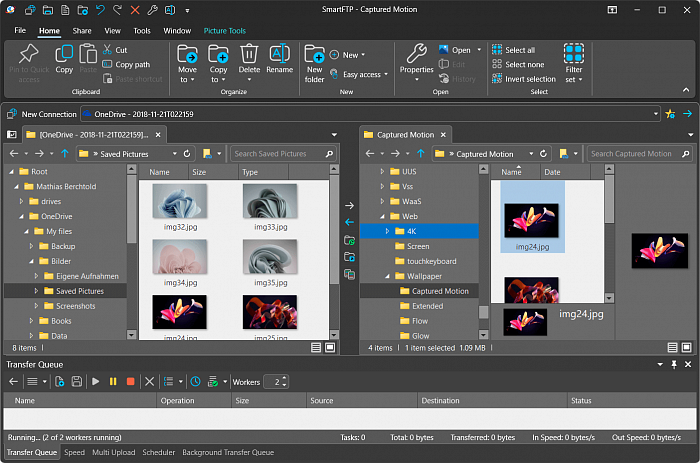Select the Cut command
Image resolution: width=700 pixels, height=463 pixels.
[x=115, y=50]
